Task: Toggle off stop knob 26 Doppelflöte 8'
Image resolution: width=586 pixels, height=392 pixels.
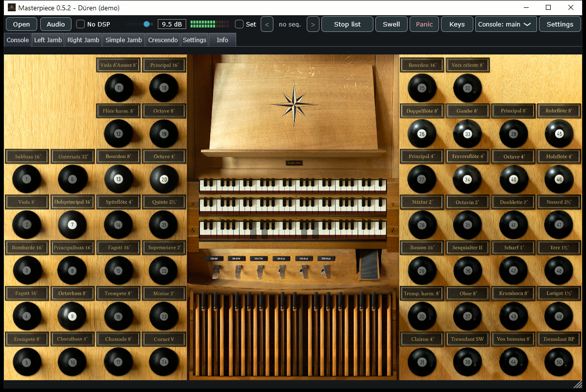Action: point(422,133)
